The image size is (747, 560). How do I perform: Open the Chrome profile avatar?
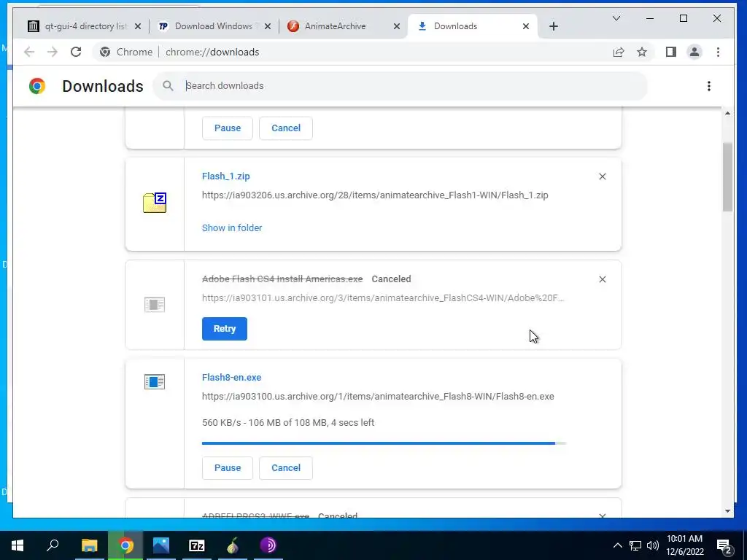point(694,52)
